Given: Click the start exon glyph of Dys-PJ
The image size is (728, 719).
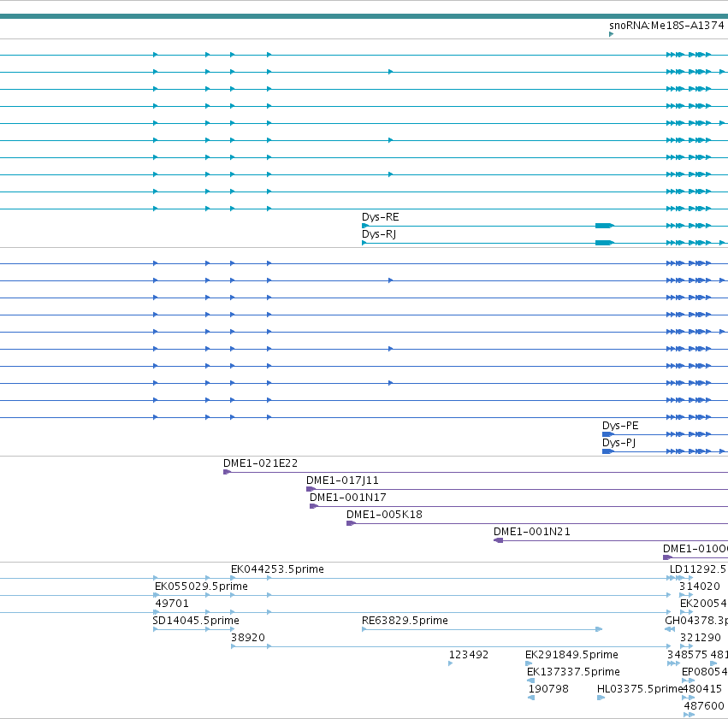Looking at the screenshot, I should [607, 451].
